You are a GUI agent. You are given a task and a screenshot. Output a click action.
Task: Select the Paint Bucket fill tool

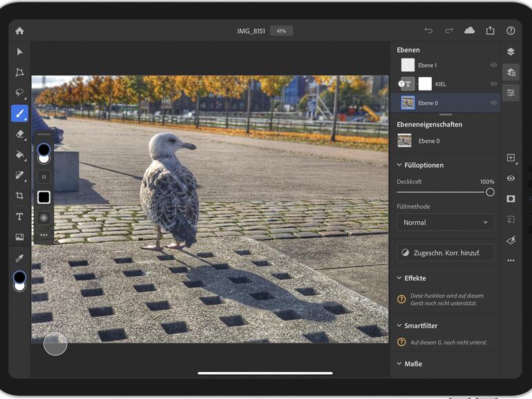tap(19, 155)
